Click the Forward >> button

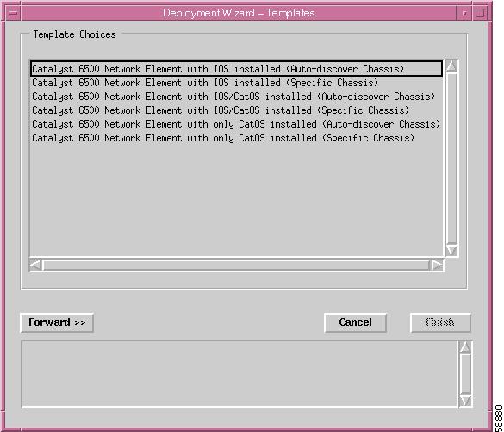[x=57, y=322]
